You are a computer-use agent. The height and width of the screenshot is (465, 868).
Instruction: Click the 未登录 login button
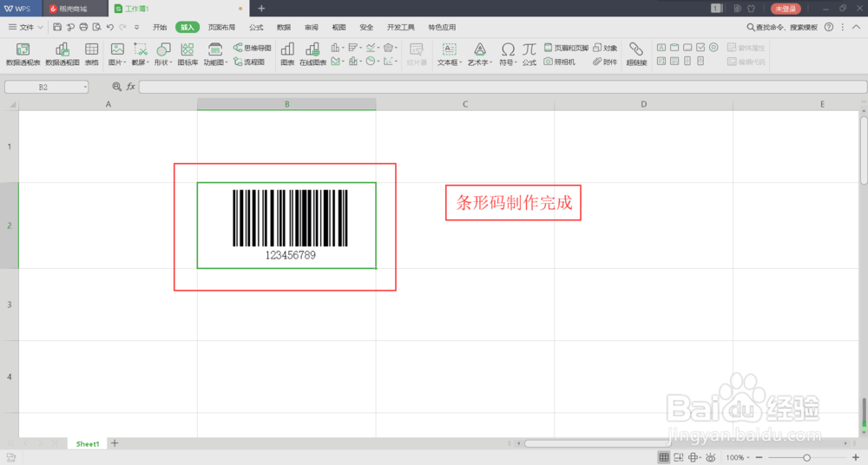pyautogui.click(x=786, y=9)
